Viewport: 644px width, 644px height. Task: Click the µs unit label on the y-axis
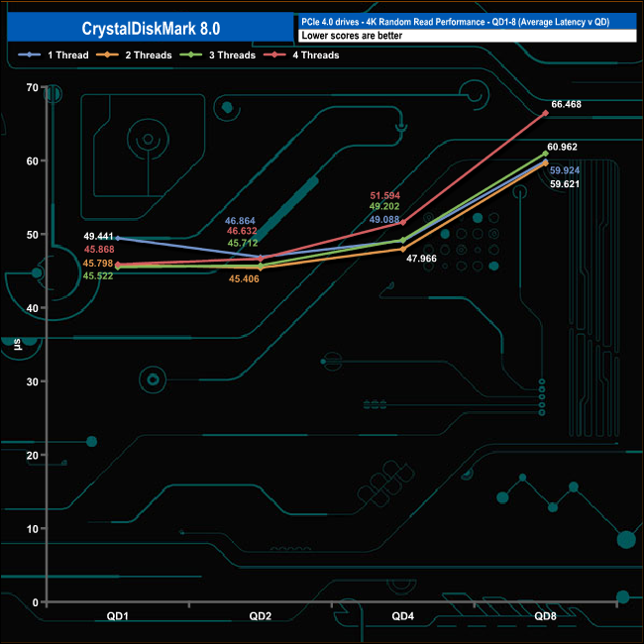click(18, 344)
